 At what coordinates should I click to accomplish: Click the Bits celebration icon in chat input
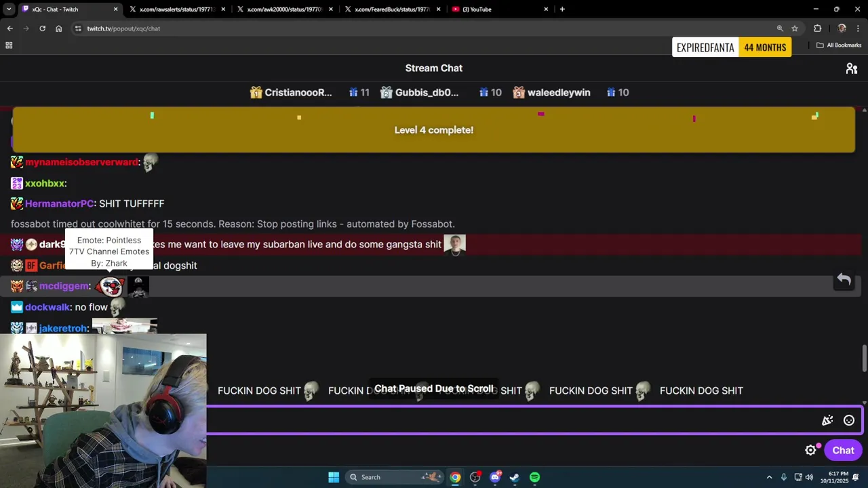point(827,420)
